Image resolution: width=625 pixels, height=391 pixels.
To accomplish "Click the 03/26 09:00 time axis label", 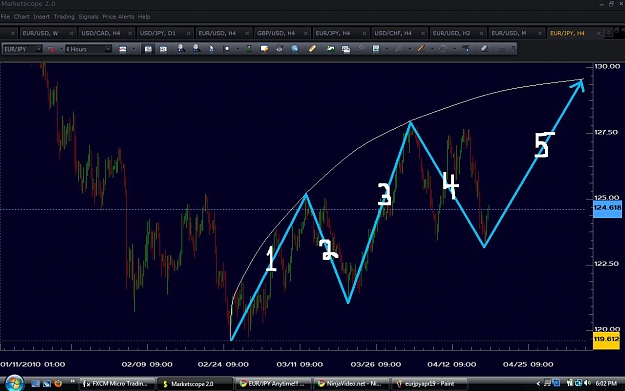I will pyautogui.click(x=376, y=364).
